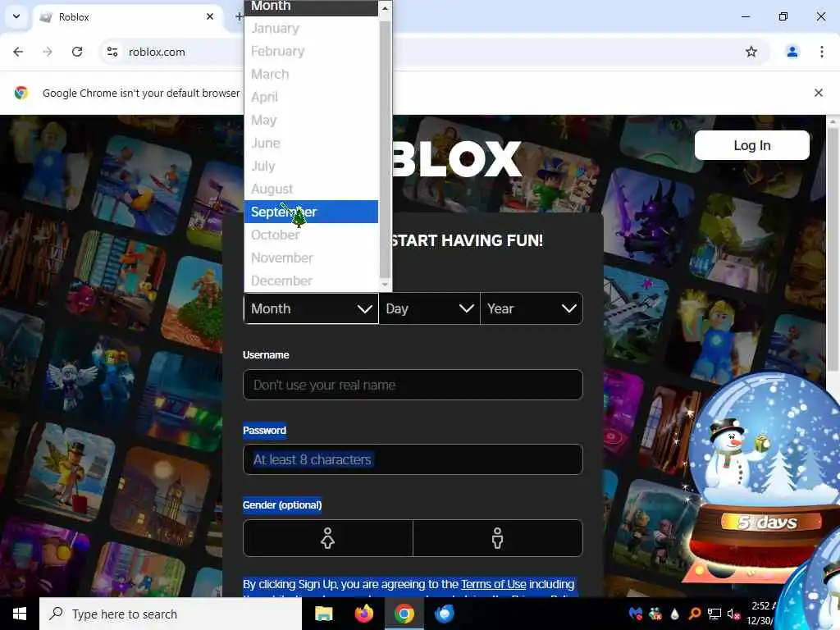Choose March from the month list

pyautogui.click(x=311, y=74)
